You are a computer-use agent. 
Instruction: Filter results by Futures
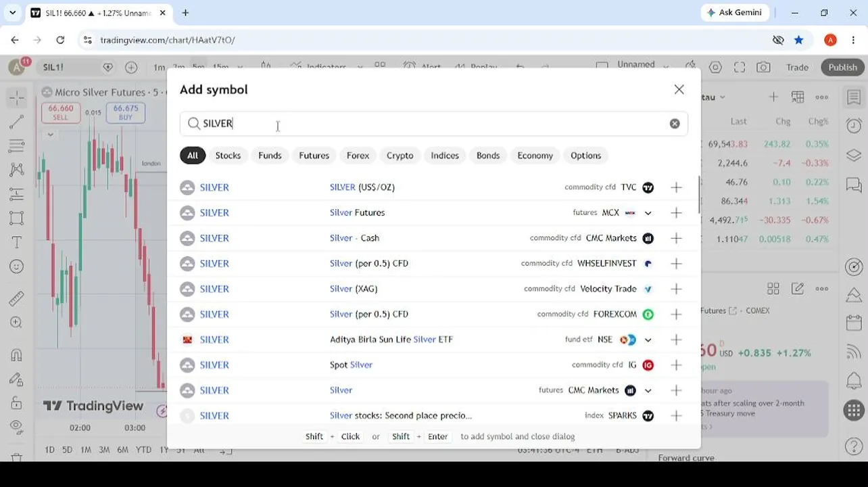point(314,156)
